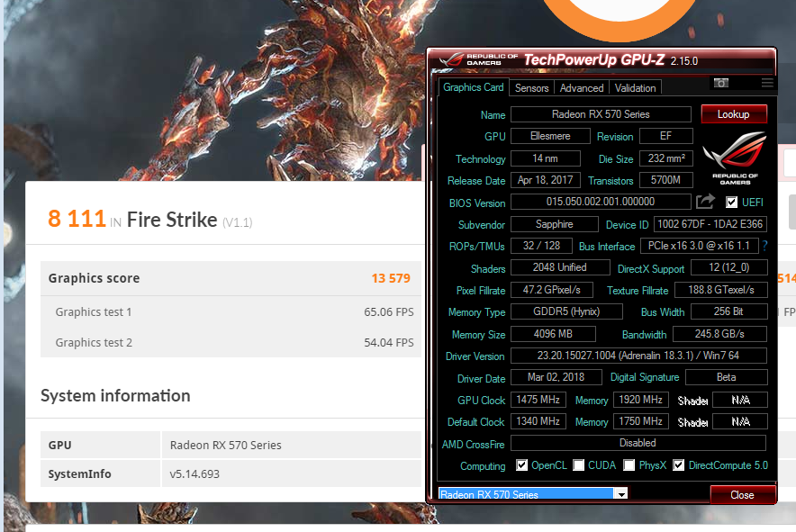Screen dimensions: 796x532
Task: Open GPU-Z hamburger menu icon
Action: pos(767,83)
